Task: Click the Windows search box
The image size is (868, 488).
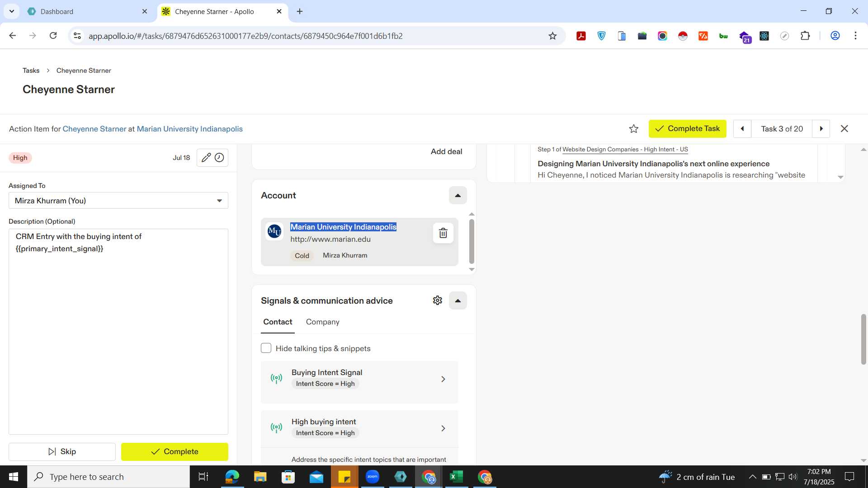Action: tap(108, 477)
